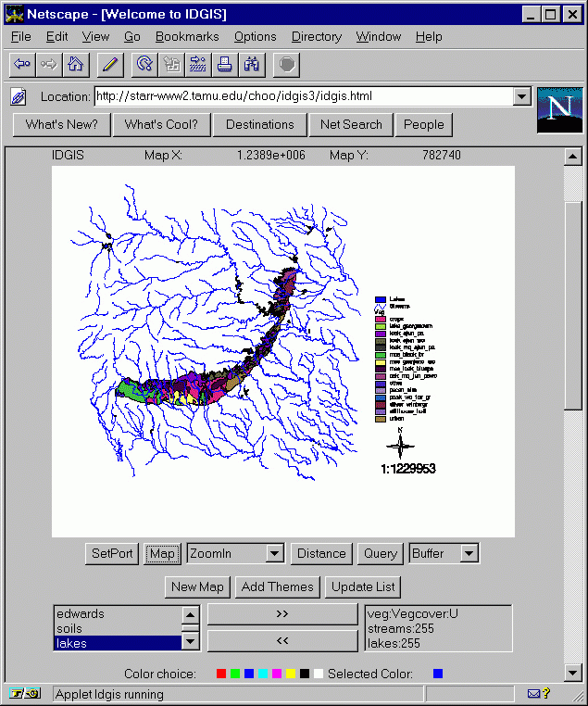Click the New Map button

point(197,587)
